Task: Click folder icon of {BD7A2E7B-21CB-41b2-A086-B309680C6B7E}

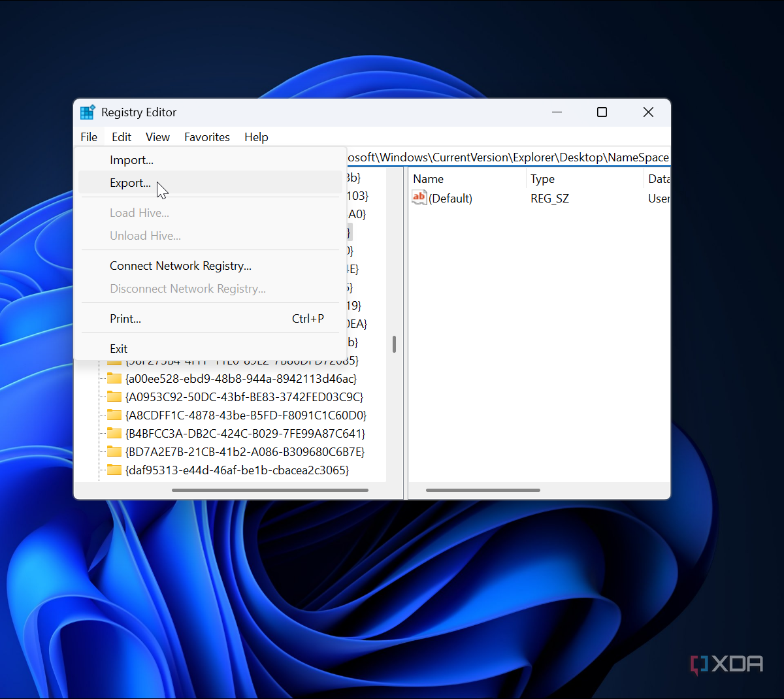Action: point(114,452)
